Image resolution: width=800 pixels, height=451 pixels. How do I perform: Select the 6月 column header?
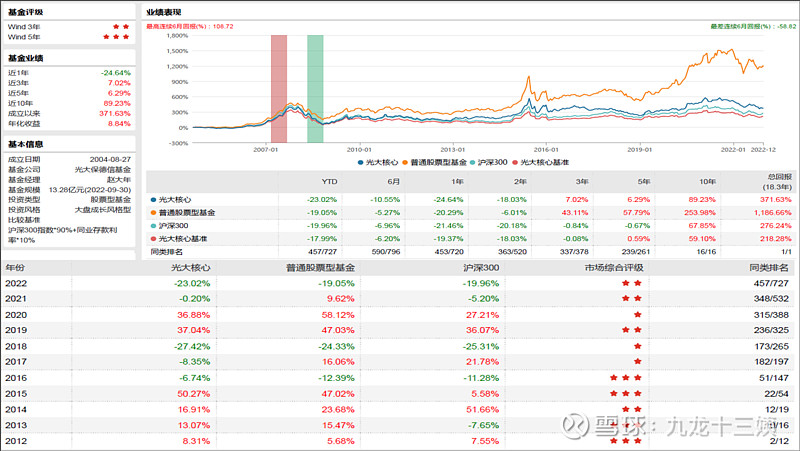point(393,182)
